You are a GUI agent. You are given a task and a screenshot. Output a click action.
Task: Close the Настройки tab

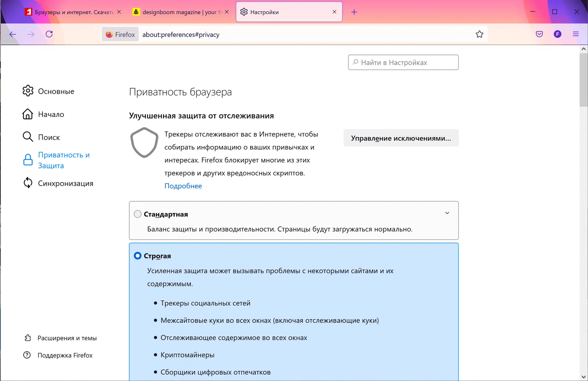pyautogui.click(x=334, y=12)
